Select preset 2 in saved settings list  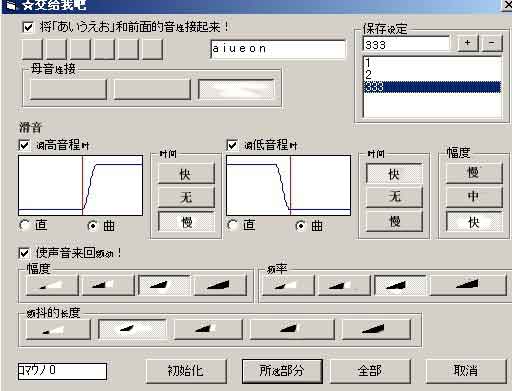click(432, 75)
